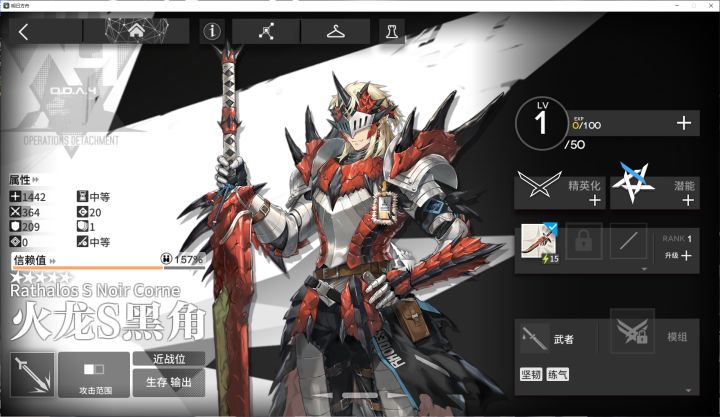
Task: Click the HP value 1442 icon row
Action: tap(28, 197)
